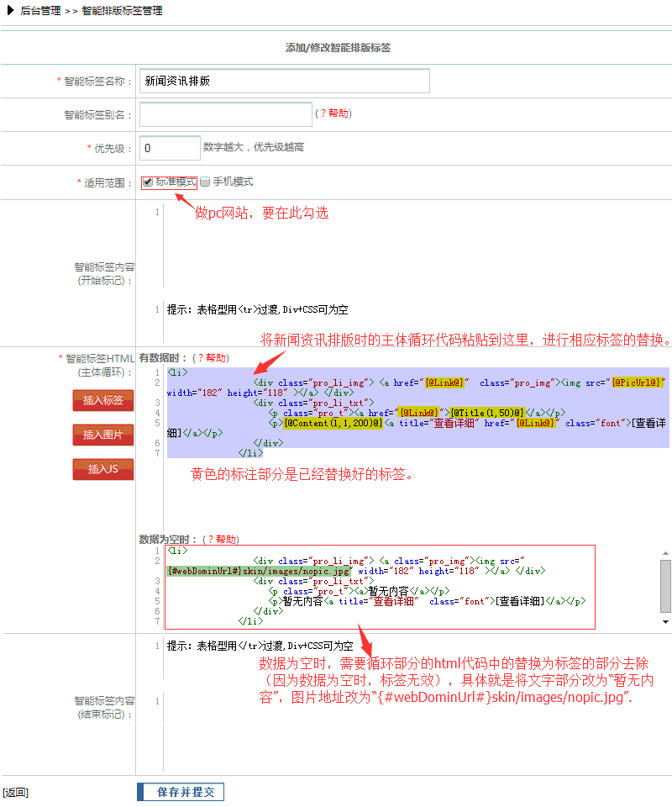Open the 后台管理 breadcrumb link

pos(39,11)
